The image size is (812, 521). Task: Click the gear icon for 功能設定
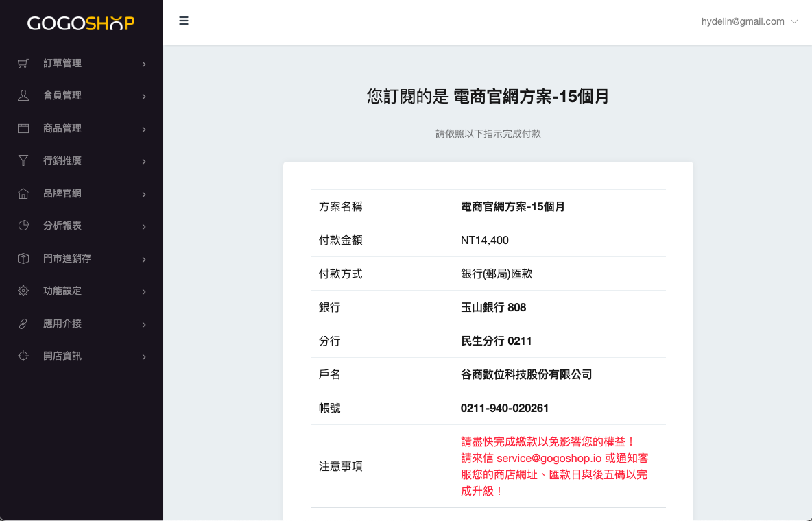pos(23,291)
